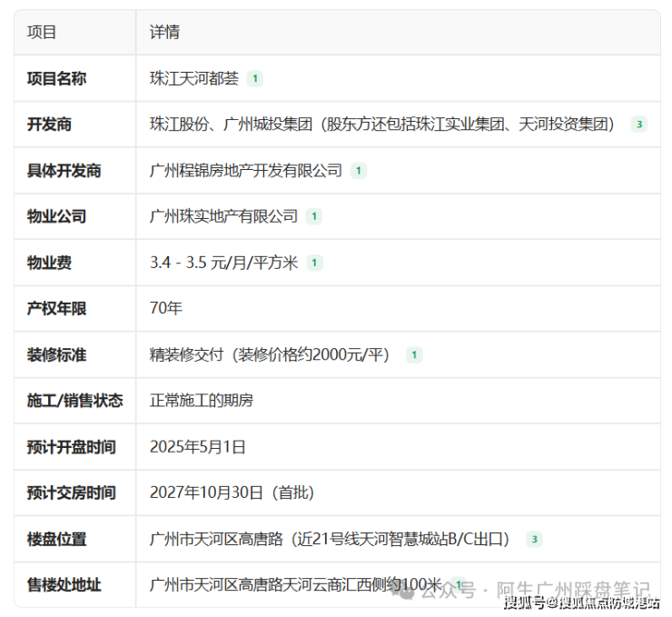
Task: Click the 预计交房时间 row label
Action: coord(72,493)
